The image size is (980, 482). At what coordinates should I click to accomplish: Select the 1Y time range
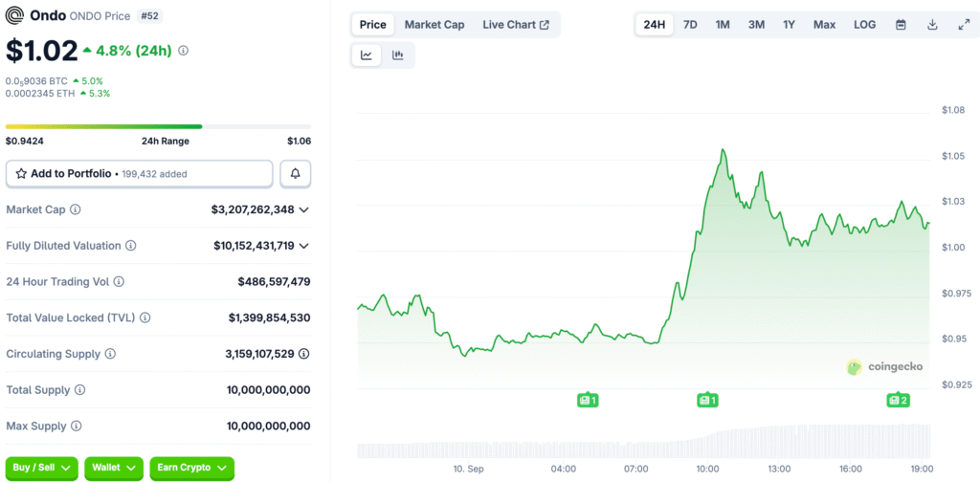tap(790, 25)
